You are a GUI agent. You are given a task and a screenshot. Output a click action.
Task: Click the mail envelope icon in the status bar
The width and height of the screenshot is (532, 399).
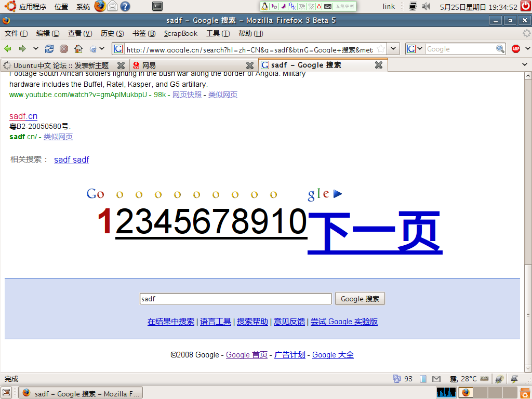point(436,379)
